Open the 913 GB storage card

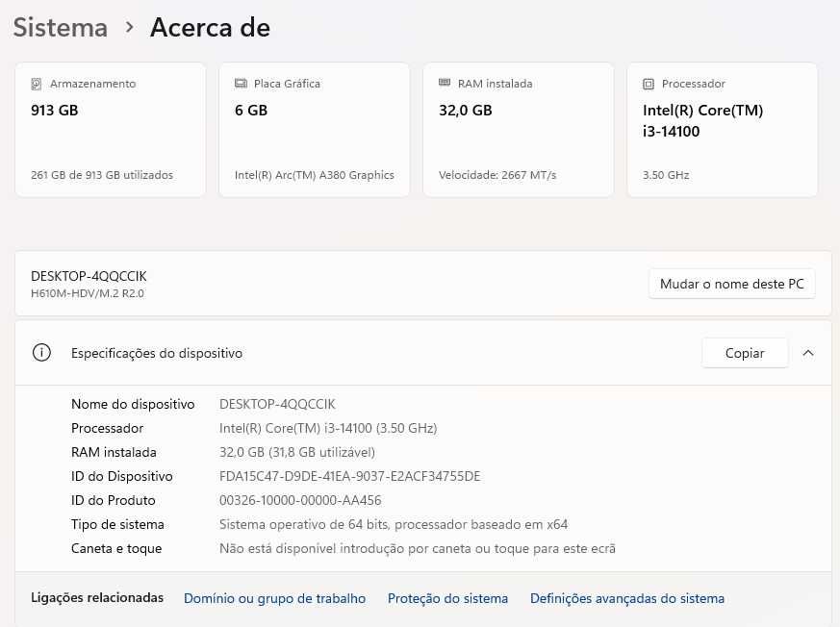click(x=111, y=130)
